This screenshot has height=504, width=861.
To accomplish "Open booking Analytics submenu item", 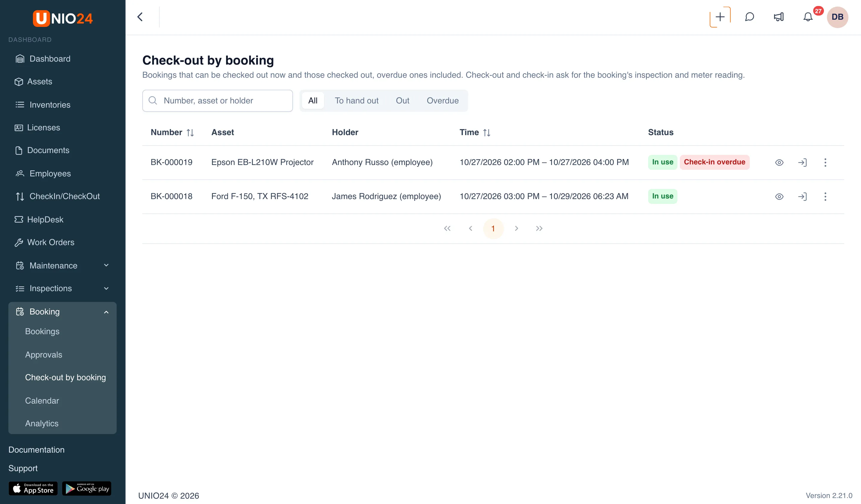I will (42, 423).
